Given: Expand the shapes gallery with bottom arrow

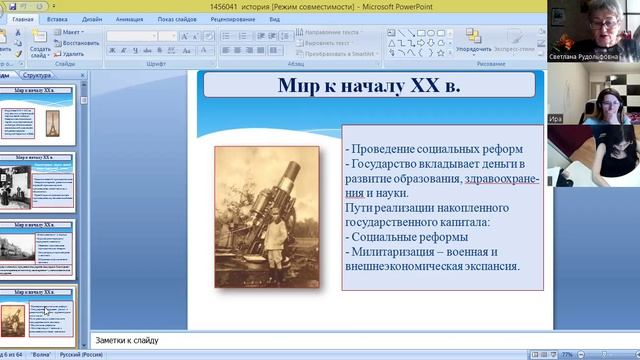Looking at the screenshot, I should click(450, 53).
